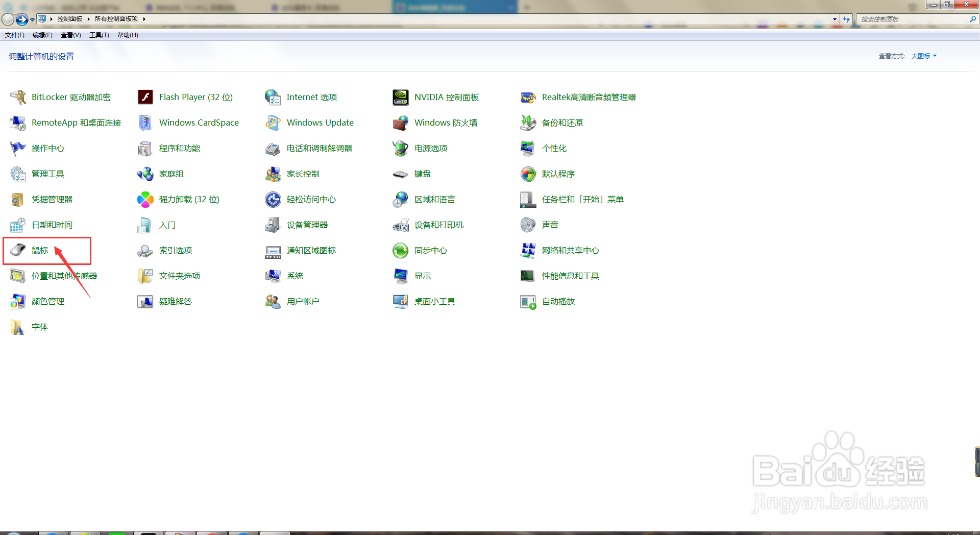
Task: Click the 控制面板 breadcrumb segment
Action: coord(70,19)
